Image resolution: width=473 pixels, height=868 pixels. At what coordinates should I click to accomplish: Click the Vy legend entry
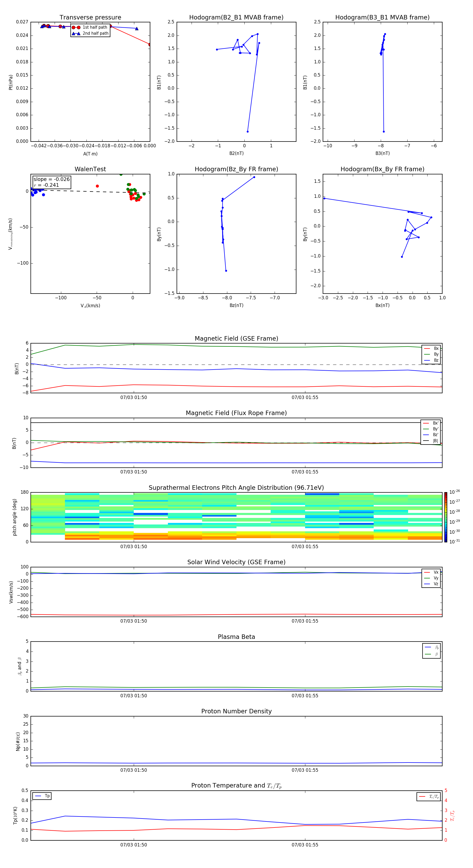[431, 578]
